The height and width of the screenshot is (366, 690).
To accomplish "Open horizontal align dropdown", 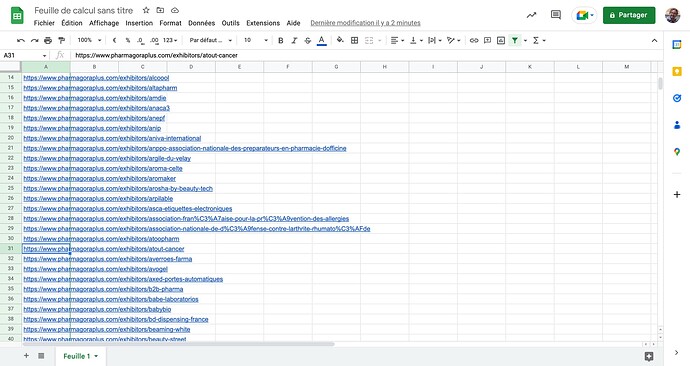I will pos(397,40).
